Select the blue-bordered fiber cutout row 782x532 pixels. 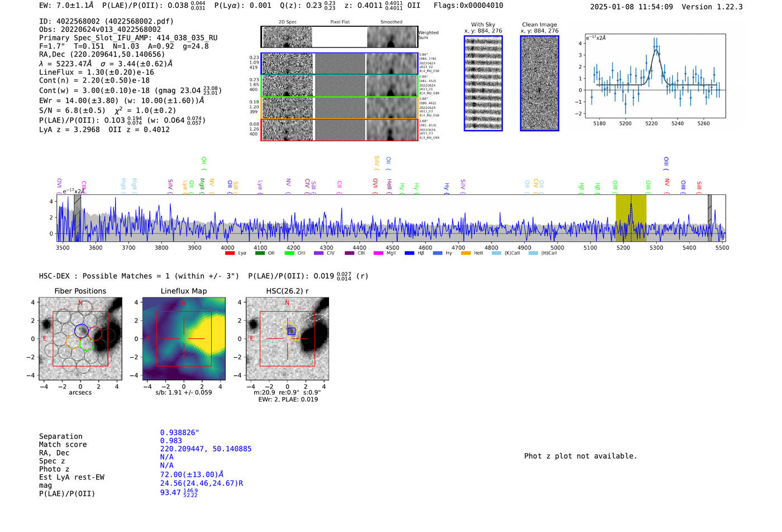pos(340,64)
